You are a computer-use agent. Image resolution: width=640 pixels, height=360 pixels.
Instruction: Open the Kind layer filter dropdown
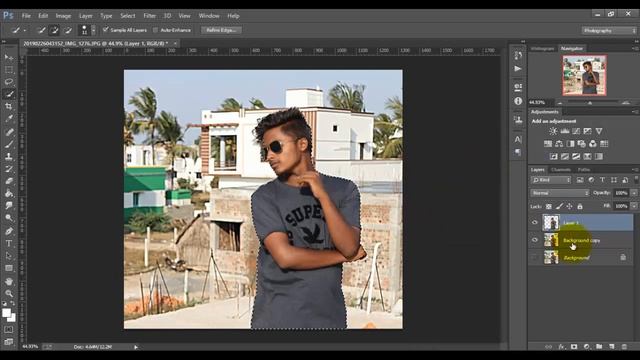pyautogui.click(x=551, y=180)
